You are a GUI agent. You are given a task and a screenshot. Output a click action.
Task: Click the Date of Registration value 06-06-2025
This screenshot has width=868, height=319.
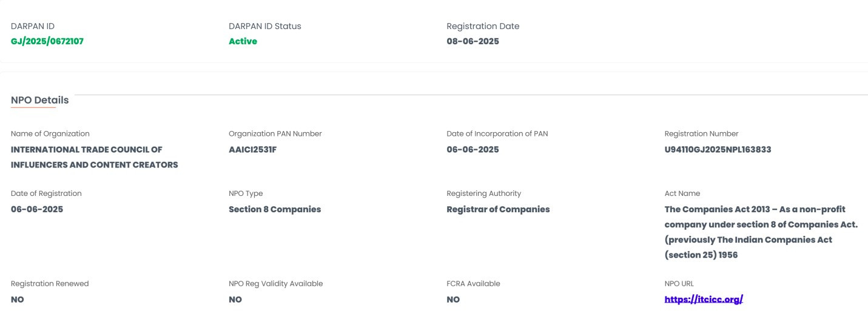37,209
